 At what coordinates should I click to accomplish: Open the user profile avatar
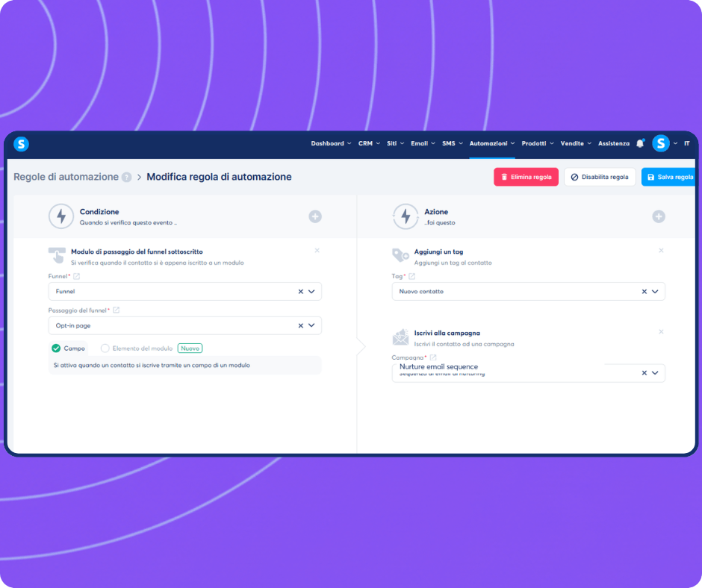coord(660,144)
